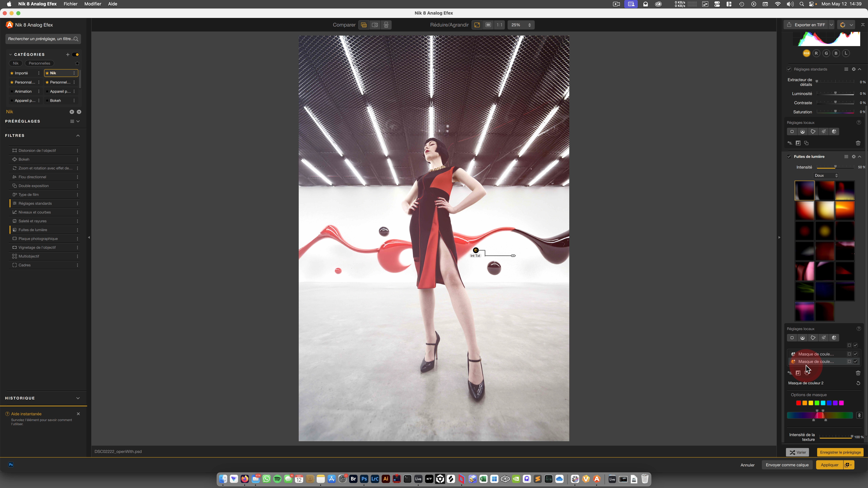Click Annuler to cancel
868x488 pixels.
point(747,465)
